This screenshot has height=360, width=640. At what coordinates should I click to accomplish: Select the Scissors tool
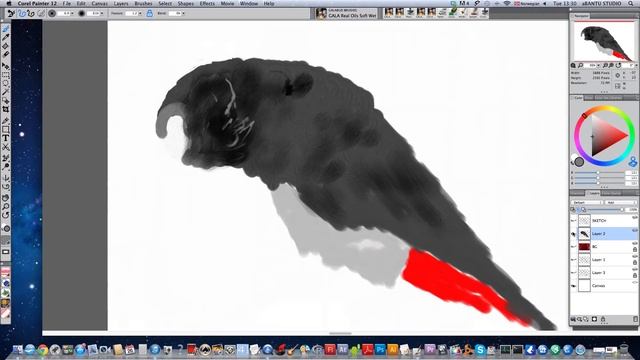coord(6,147)
